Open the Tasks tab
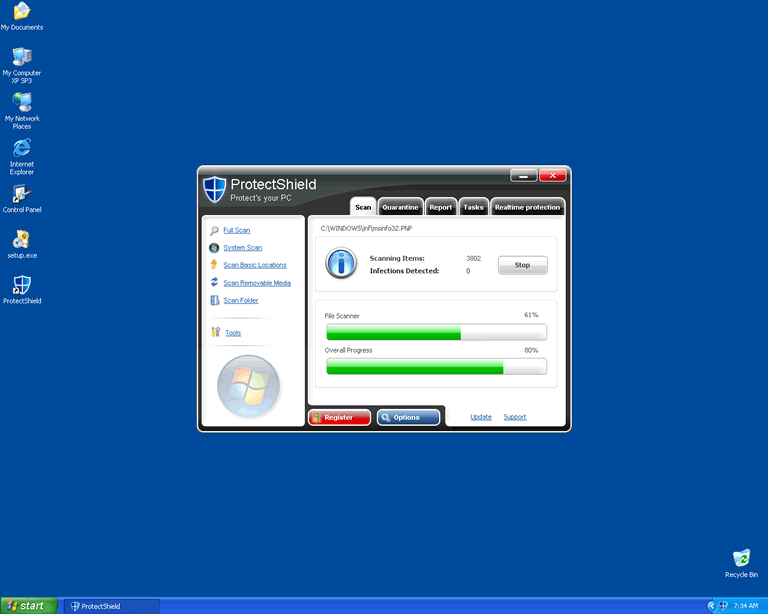 pyautogui.click(x=474, y=207)
